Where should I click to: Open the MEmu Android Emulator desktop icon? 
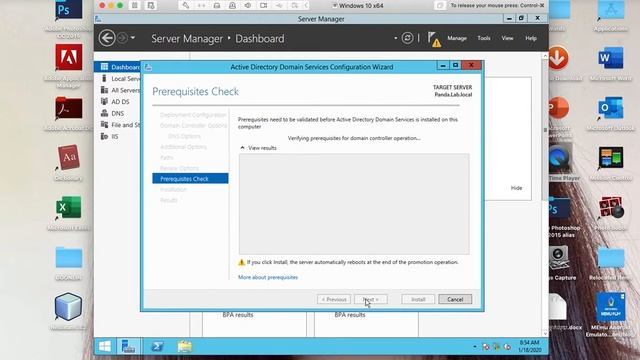[x=611, y=307]
